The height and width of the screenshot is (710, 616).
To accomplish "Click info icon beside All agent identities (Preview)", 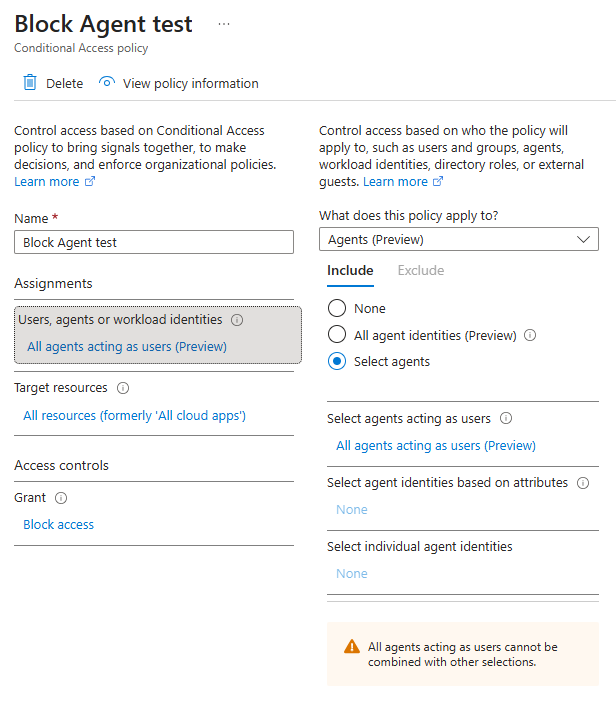I will point(530,336).
